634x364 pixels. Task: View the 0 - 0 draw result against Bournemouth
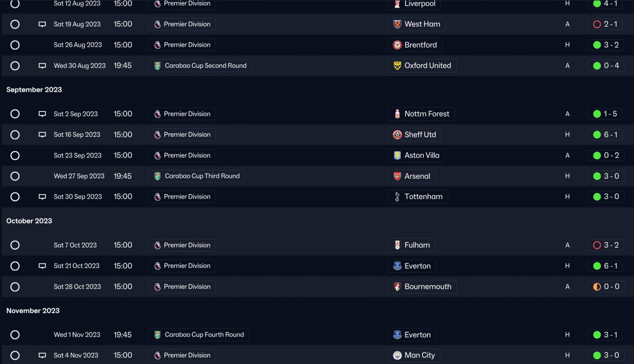606,287
